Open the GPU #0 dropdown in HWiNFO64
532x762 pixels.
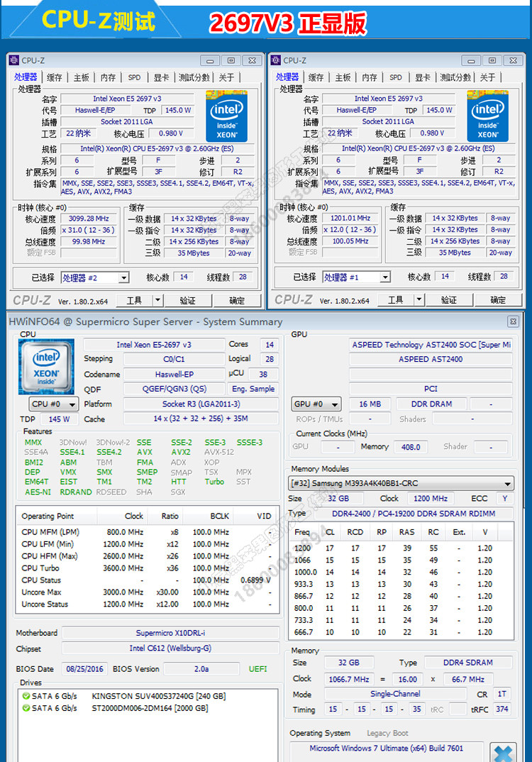coord(316,404)
